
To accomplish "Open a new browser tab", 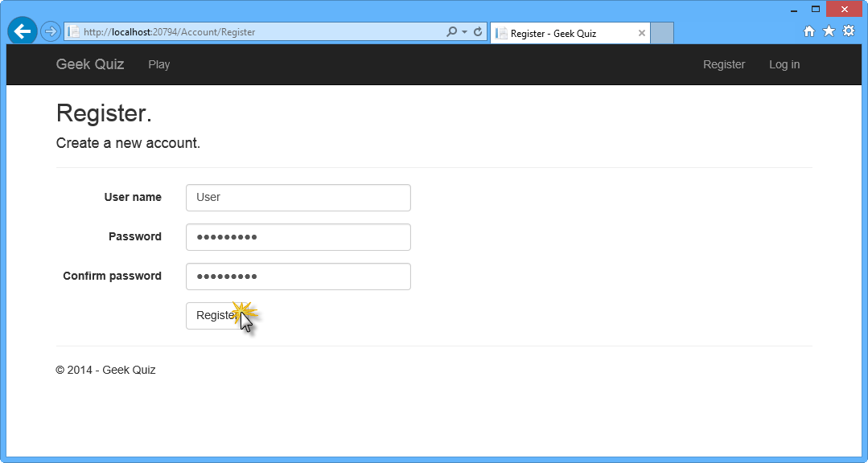I will click(x=661, y=32).
